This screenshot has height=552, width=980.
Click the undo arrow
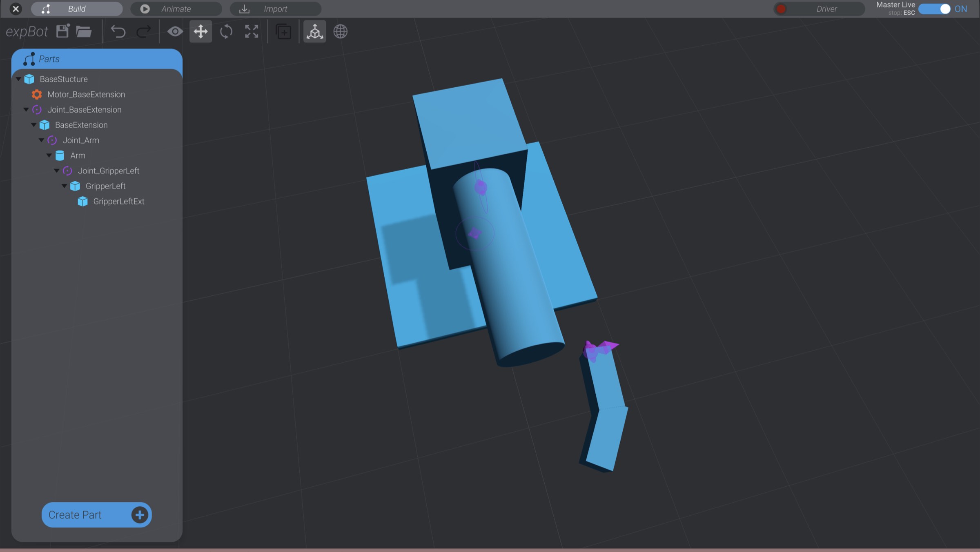coord(118,31)
